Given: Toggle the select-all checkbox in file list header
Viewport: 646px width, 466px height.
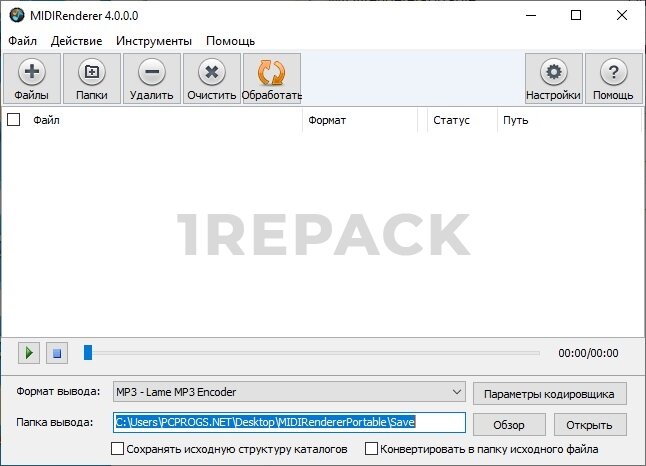Looking at the screenshot, I should coord(14,120).
